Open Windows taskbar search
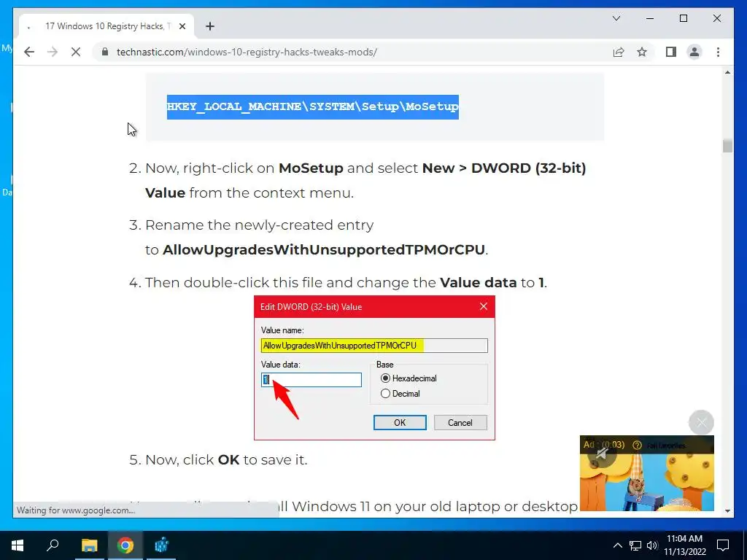This screenshot has width=747, height=560. pyautogui.click(x=53, y=545)
